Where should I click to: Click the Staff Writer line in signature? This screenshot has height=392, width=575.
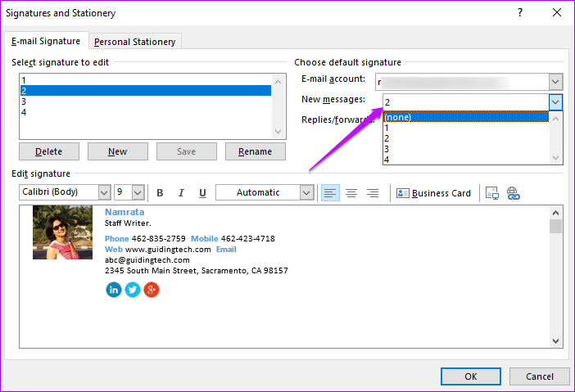[128, 223]
